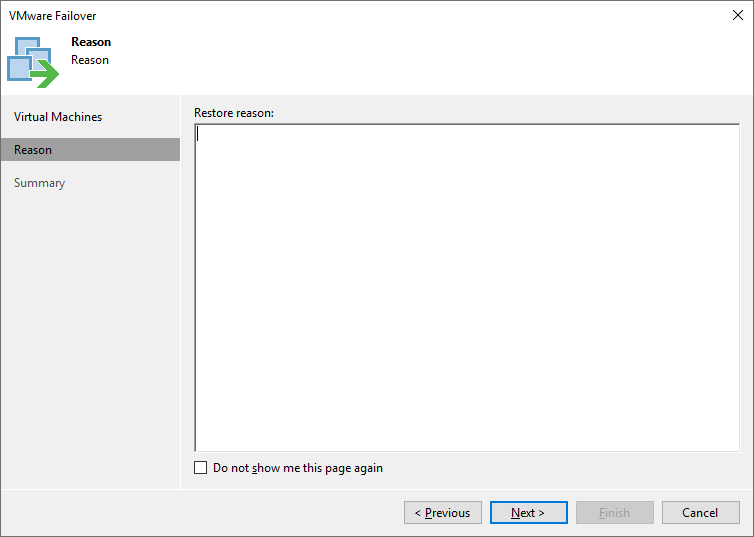Go to the Virtual Machines step

58,117
